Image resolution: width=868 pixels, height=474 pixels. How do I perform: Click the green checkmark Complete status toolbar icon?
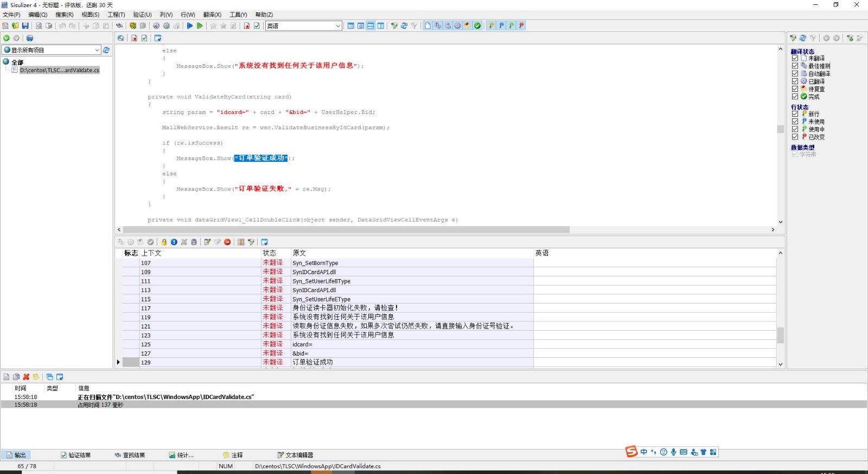(x=477, y=26)
